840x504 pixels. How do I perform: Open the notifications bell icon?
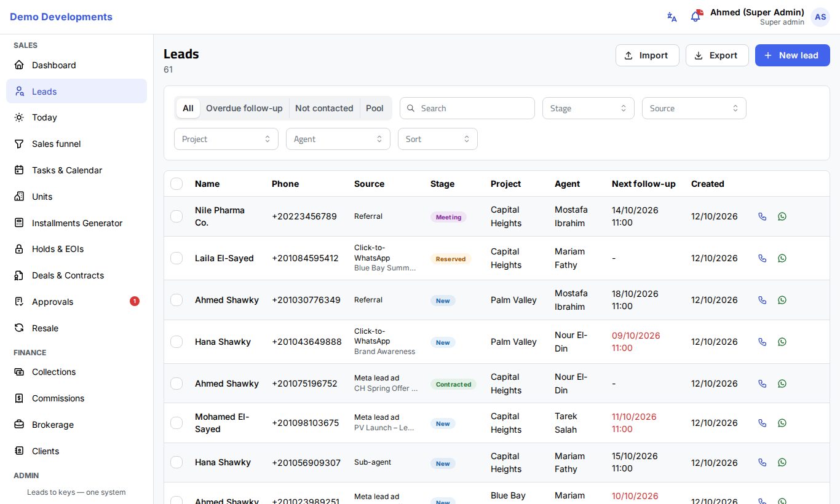coord(696,17)
